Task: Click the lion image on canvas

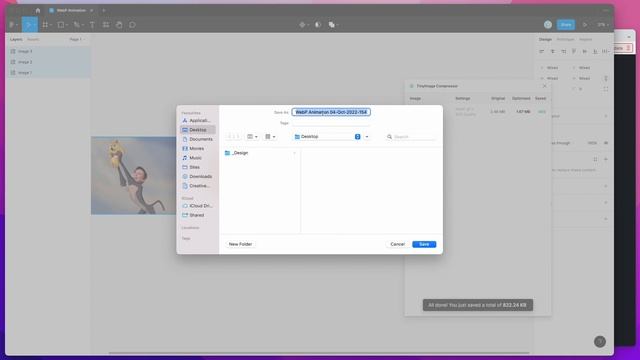Action: coord(133,176)
